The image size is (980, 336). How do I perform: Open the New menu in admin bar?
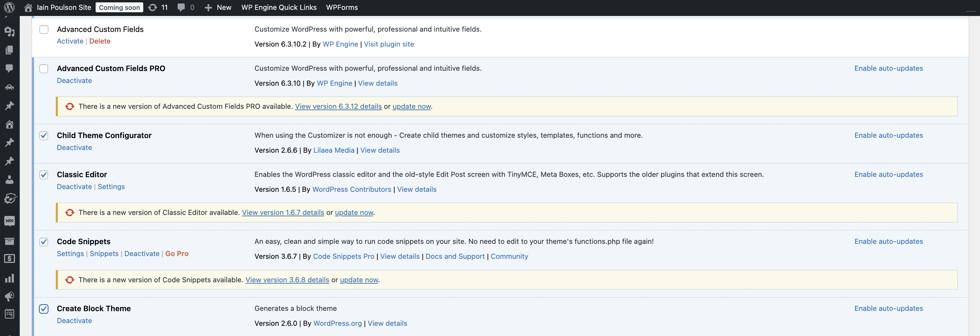[x=224, y=7]
